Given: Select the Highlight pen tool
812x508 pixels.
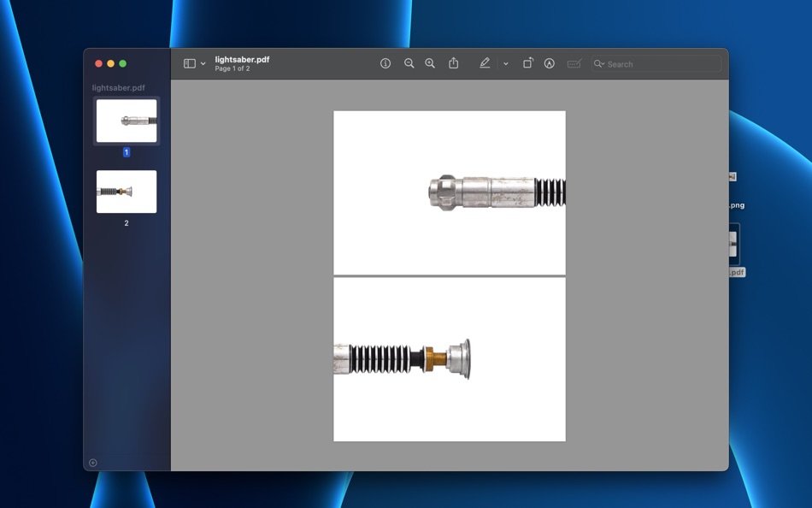Looking at the screenshot, I should coord(485,63).
